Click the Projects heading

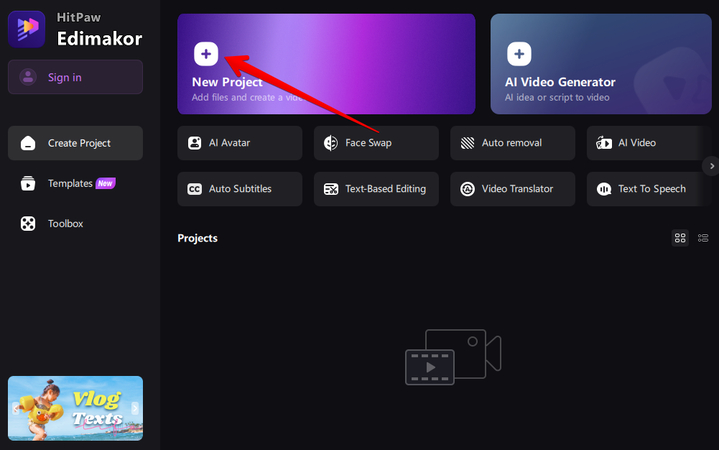[x=198, y=238]
